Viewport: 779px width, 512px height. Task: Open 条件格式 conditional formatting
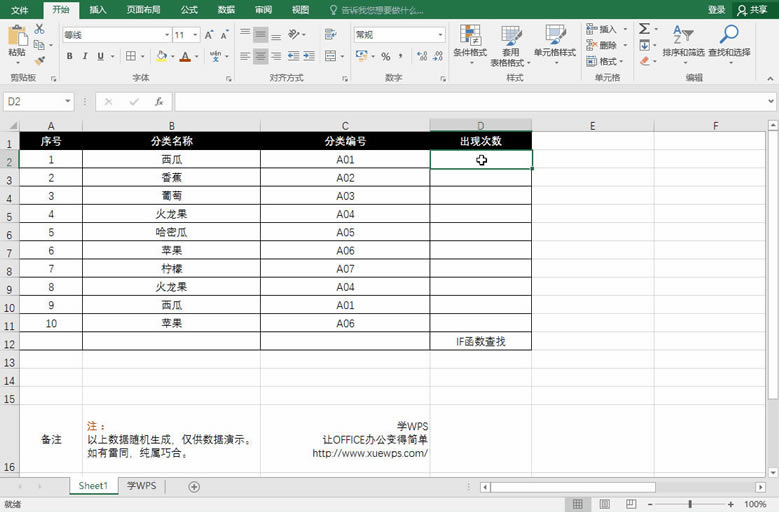pos(470,45)
